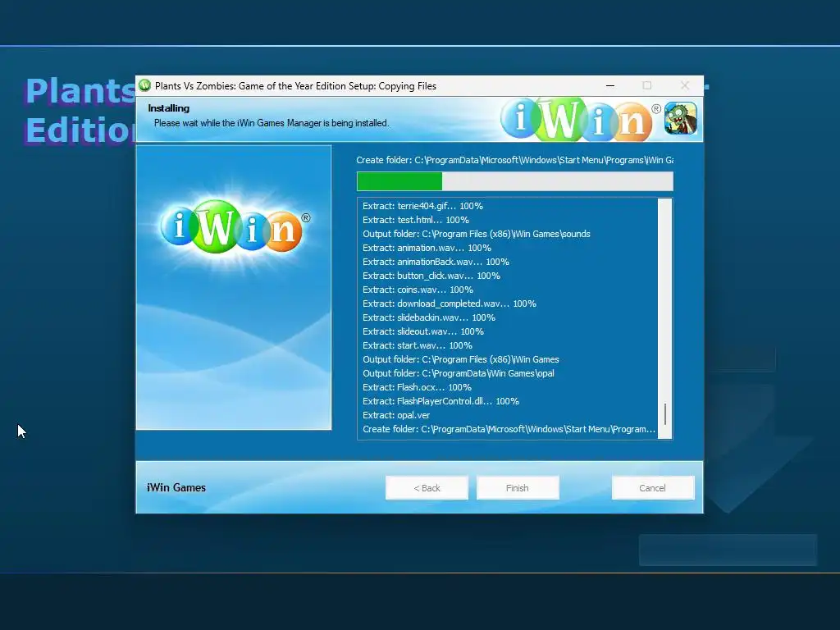
Task: Click the 'iWin Games' branding label at bottom
Action: pos(176,487)
